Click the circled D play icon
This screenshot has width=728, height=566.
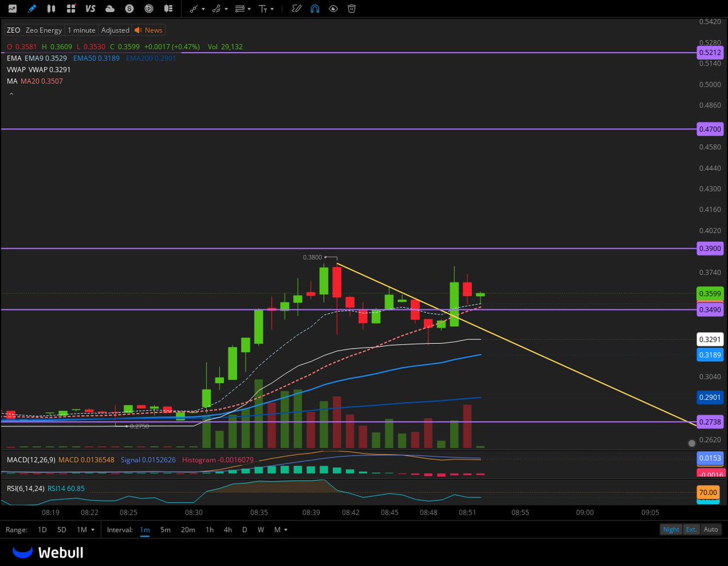coord(149,8)
